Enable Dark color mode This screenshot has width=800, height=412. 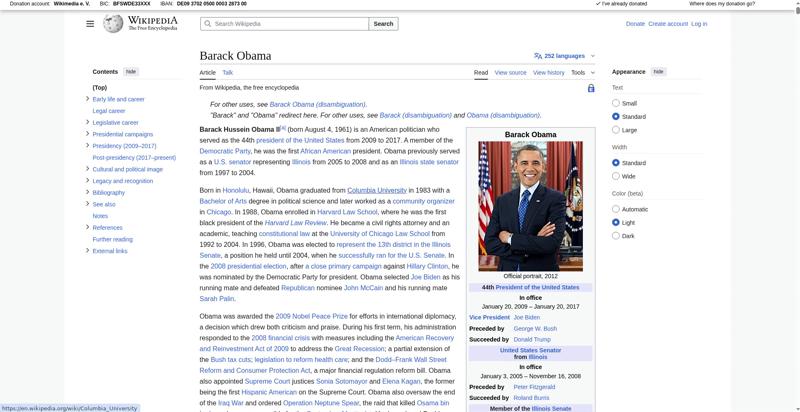coord(616,235)
